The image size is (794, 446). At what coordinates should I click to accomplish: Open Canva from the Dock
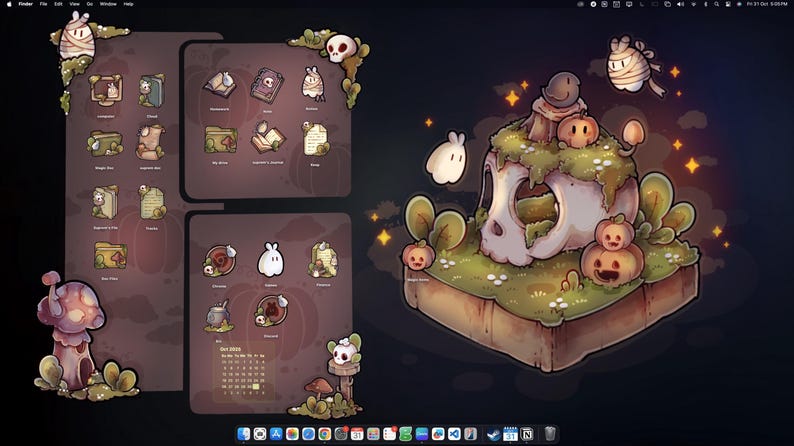pos(422,434)
